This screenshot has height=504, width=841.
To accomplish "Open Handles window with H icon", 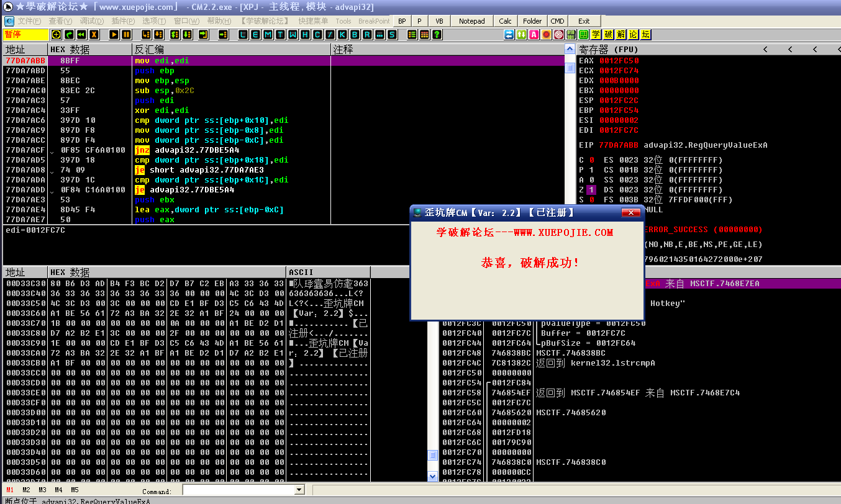I will (305, 35).
